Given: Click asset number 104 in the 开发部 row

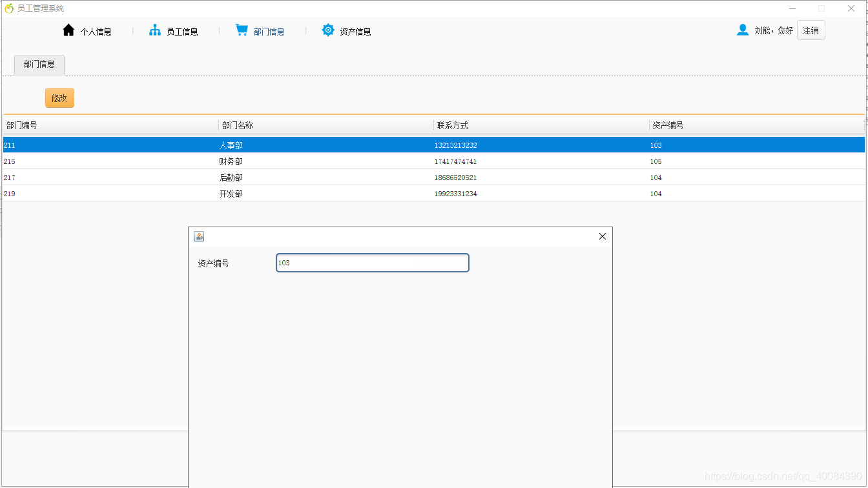Looking at the screenshot, I should click(656, 194).
